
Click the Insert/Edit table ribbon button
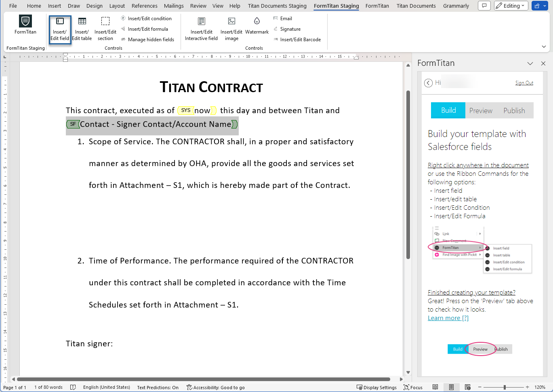(x=82, y=30)
